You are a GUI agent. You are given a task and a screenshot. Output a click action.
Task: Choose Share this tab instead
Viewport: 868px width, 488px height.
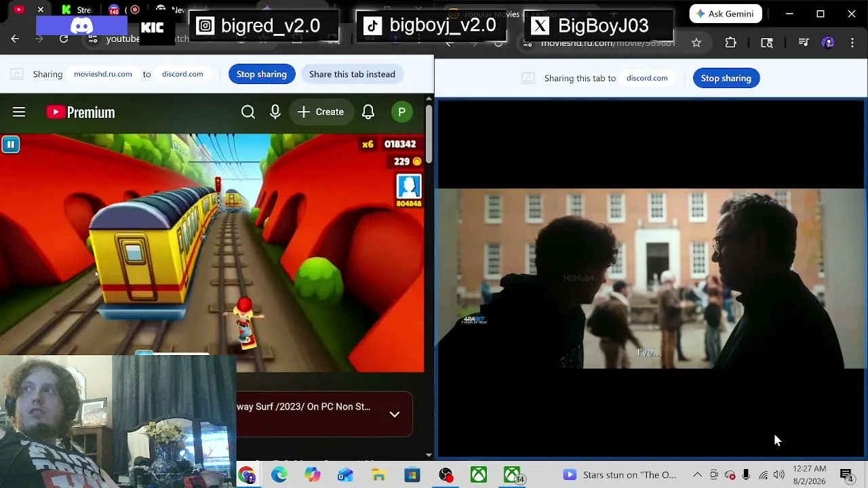click(x=352, y=74)
